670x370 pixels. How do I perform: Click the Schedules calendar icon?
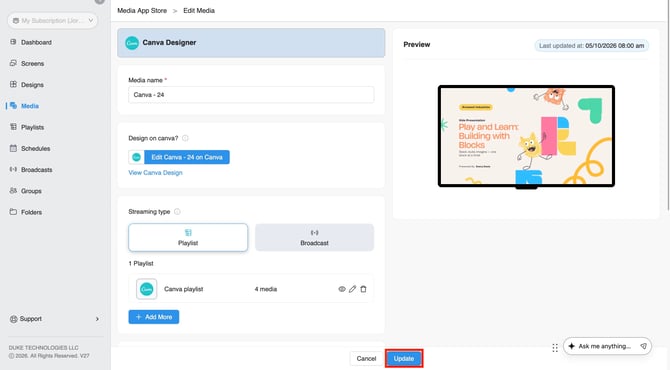click(13, 148)
